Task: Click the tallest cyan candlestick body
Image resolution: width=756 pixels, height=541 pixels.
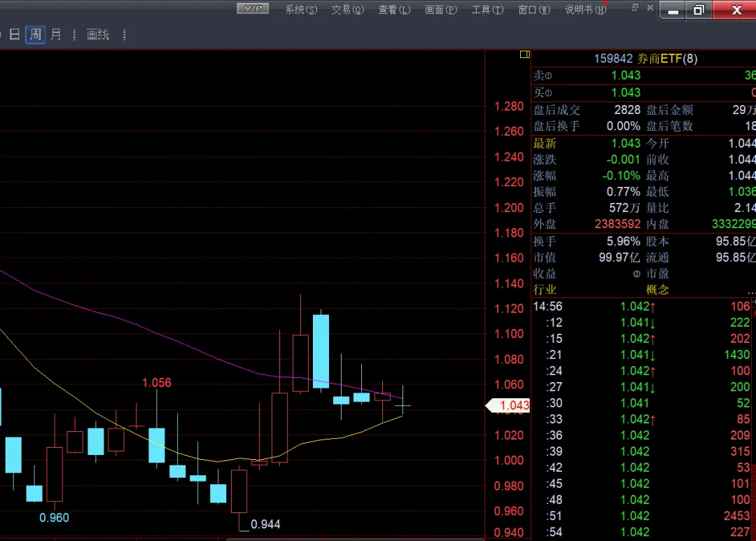Action: [321, 351]
